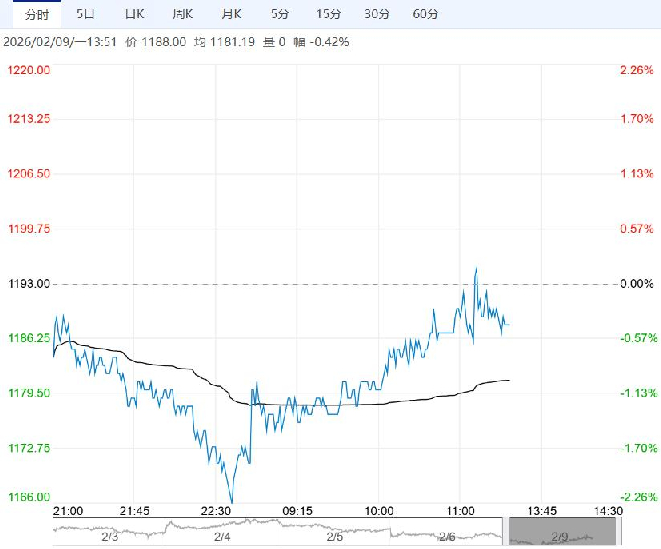This screenshot has width=661, height=549.
Task: Click the price line's lowest point near 22:30
Action: tap(232, 502)
